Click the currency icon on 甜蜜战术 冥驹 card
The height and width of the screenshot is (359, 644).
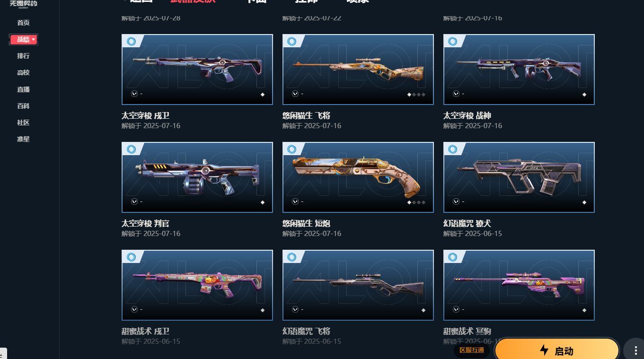(x=456, y=309)
